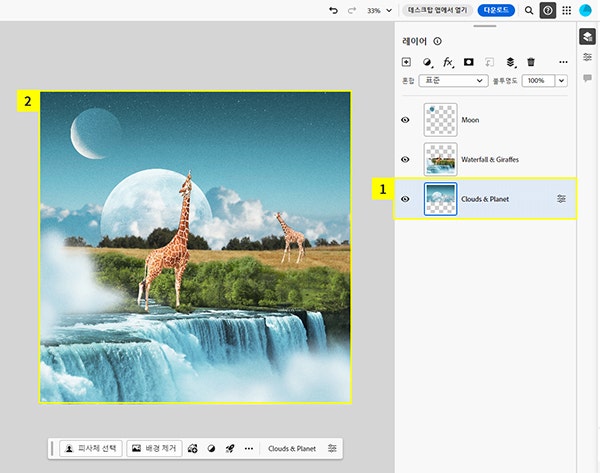Delete layer using the trash icon

[531, 62]
